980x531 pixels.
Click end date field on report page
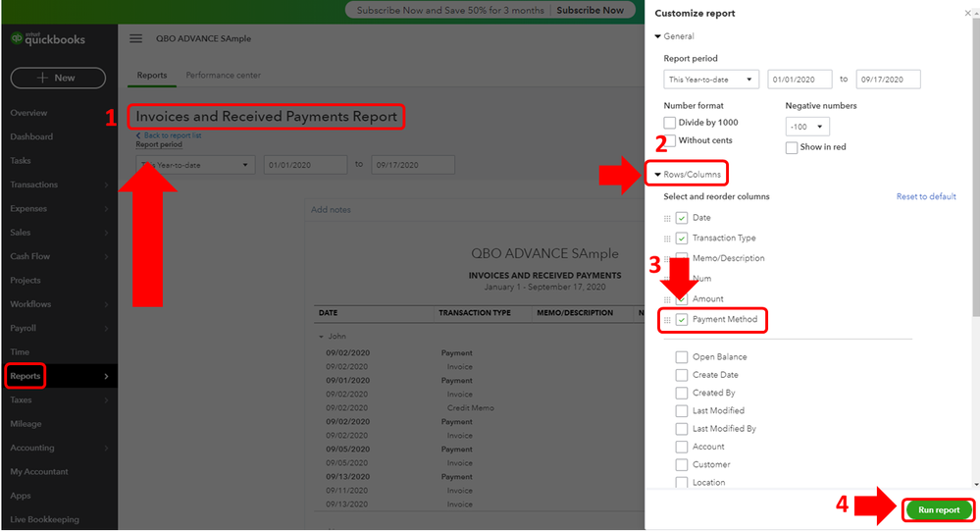click(412, 165)
